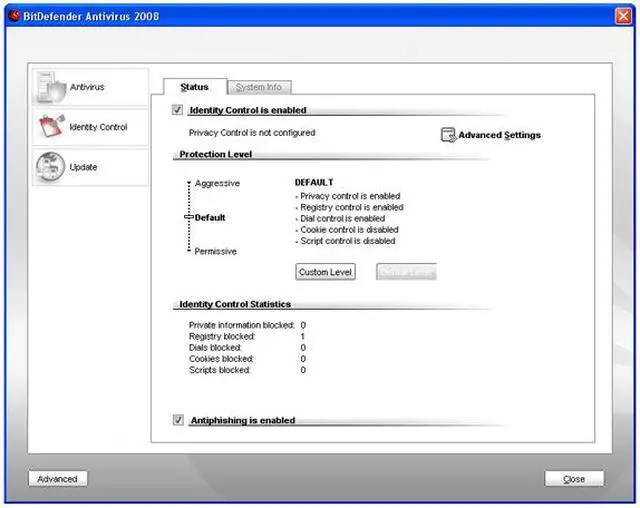Click the BitDefender logo in title bar
The height and width of the screenshot is (508, 640).
(13, 16)
